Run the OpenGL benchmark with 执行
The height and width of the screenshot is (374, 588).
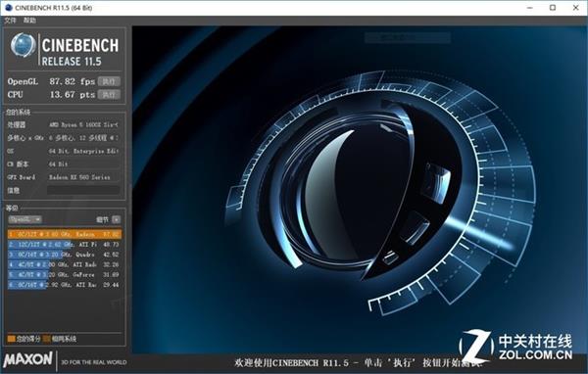pos(109,81)
